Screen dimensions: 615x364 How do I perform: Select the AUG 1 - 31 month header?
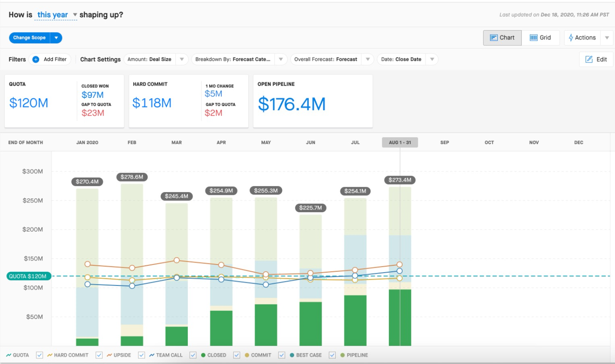[400, 143]
